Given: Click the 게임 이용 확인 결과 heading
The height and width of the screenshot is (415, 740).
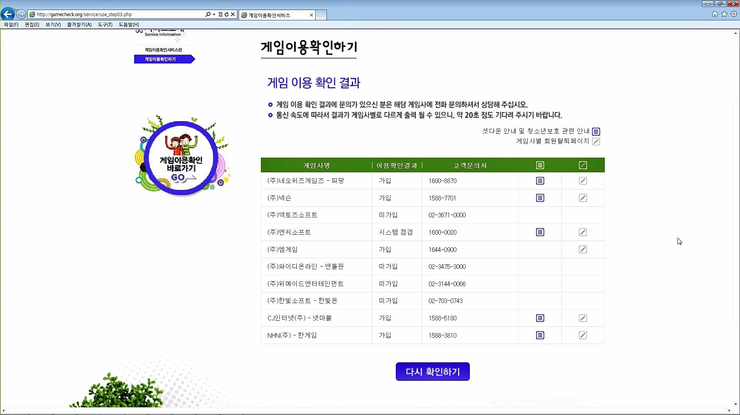Looking at the screenshot, I should 314,83.
